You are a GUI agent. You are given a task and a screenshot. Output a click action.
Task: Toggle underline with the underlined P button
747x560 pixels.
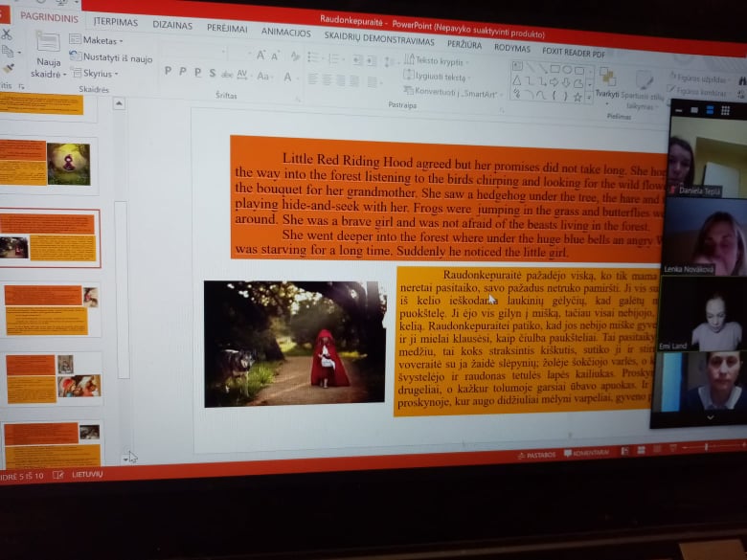(197, 73)
